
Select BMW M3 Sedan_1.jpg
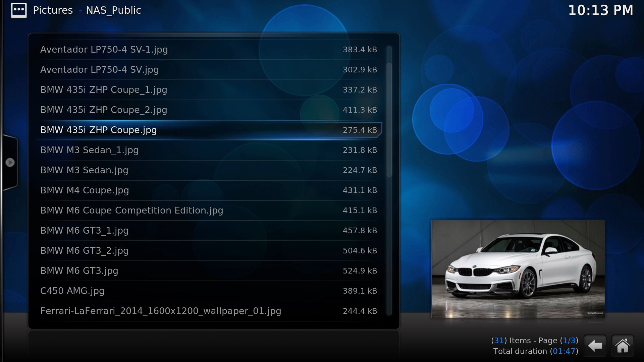(x=209, y=150)
